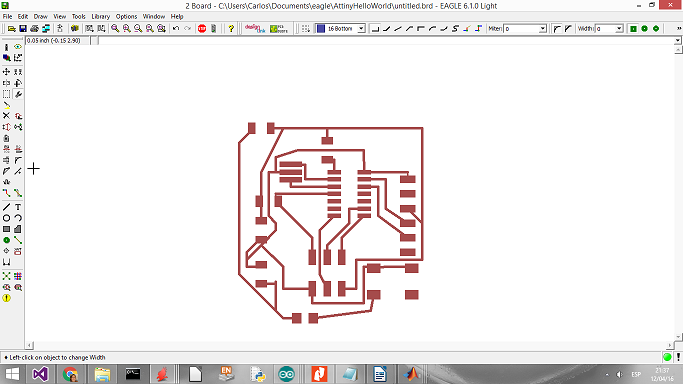Click the Undo arrow icon
Screen dimensions: 683x384
point(176,29)
